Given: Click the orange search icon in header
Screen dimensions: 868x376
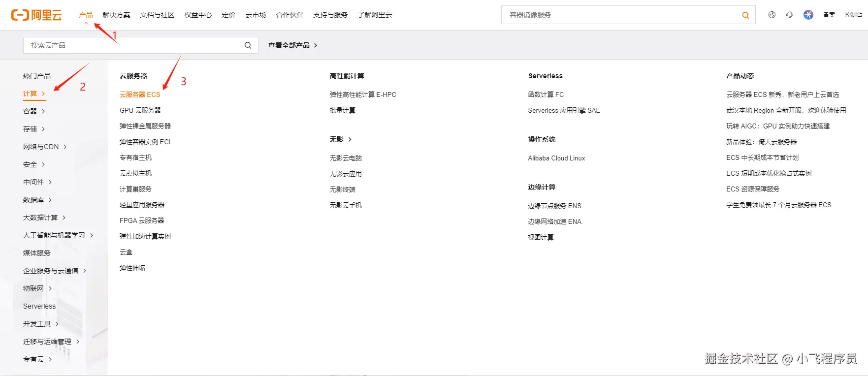Looking at the screenshot, I should click(x=745, y=15).
